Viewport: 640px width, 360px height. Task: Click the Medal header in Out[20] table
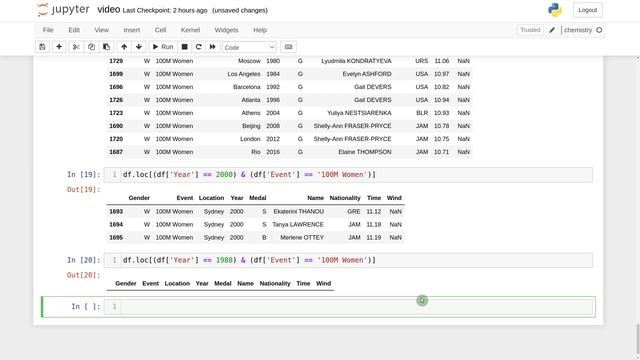coord(223,283)
